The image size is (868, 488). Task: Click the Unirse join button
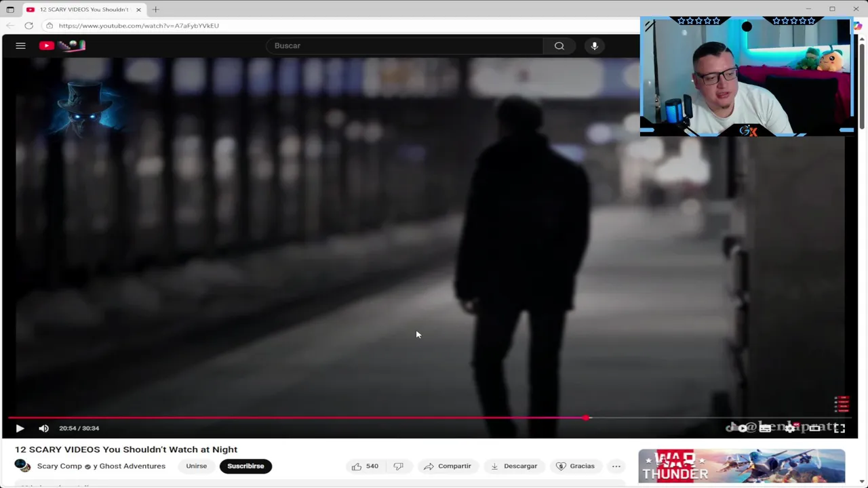(x=197, y=466)
